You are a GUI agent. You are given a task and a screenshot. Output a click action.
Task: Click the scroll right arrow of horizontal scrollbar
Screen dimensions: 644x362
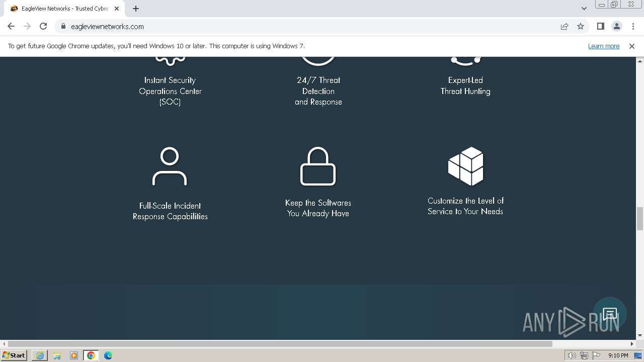(x=632, y=344)
